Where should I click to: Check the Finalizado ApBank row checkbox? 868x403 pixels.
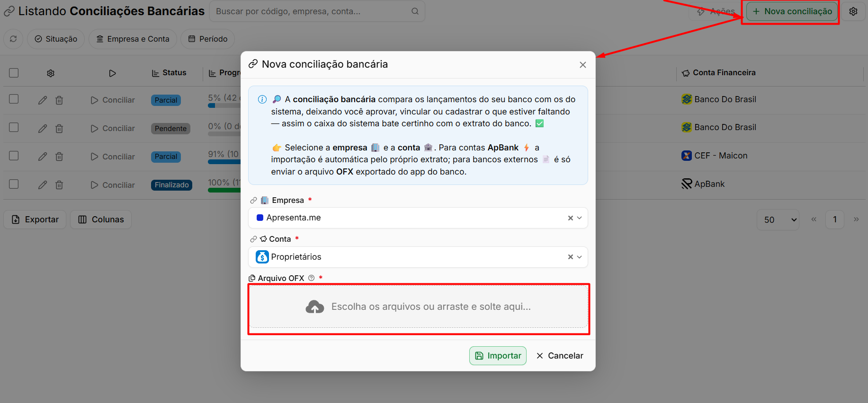point(14,184)
